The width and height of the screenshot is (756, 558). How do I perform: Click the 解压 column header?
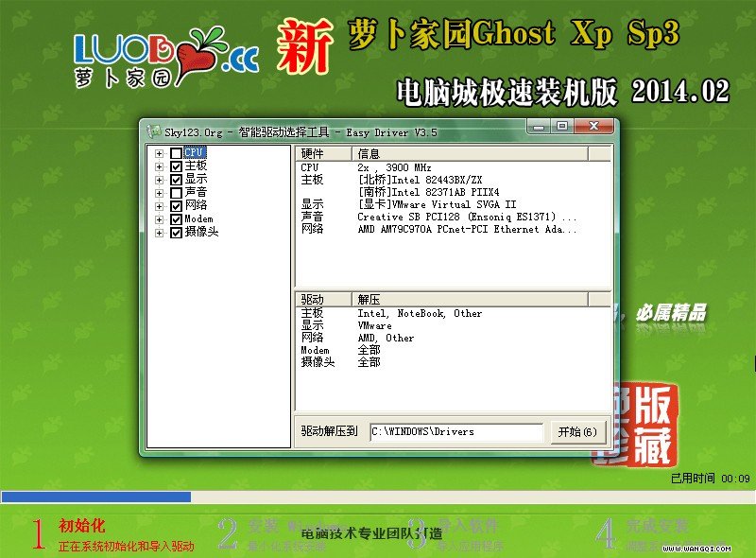click(x=470, y=299)
